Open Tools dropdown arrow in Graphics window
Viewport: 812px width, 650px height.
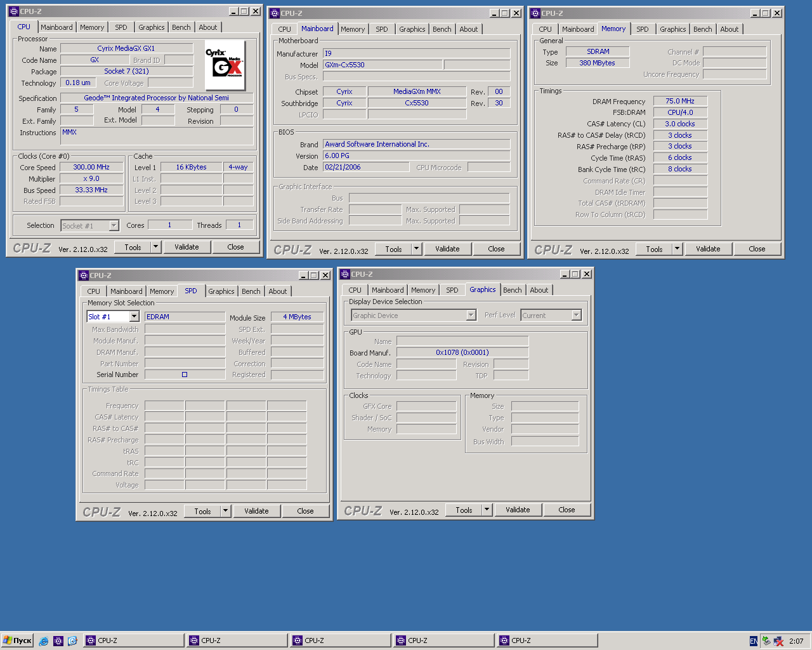pos(487,510)
